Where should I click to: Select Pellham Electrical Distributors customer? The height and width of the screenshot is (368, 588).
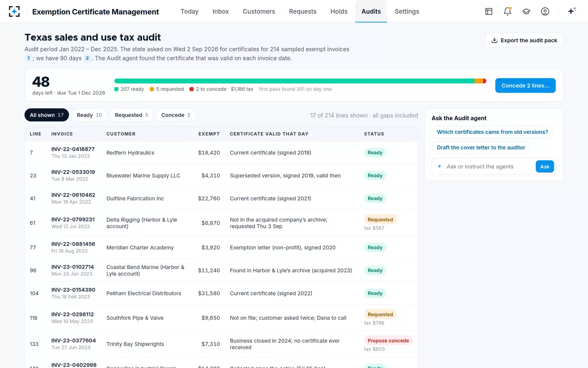144,293
